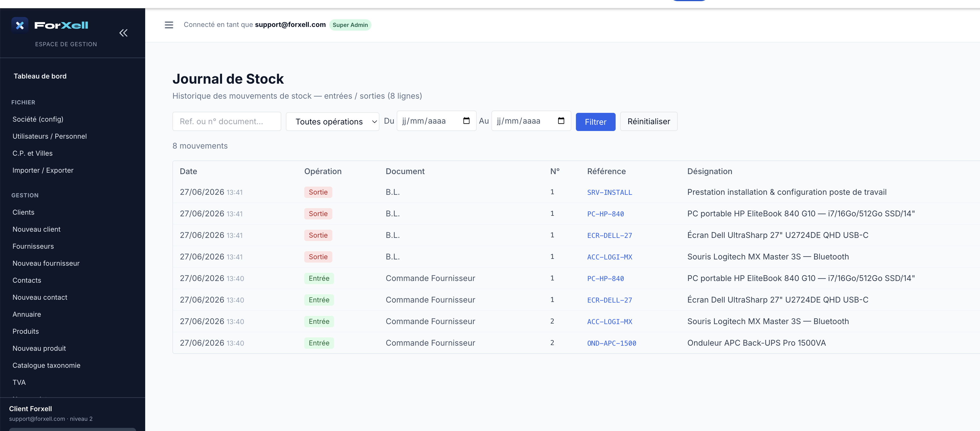Screen dimensions: 980x431
Task: Click the Réinitialiser button
Action: (649, 121)
